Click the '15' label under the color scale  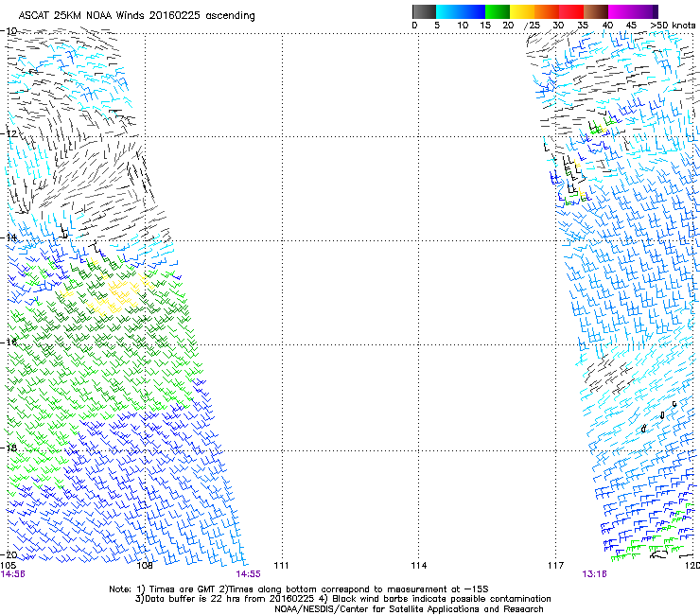pyautogui.click(x=485, y=26)
